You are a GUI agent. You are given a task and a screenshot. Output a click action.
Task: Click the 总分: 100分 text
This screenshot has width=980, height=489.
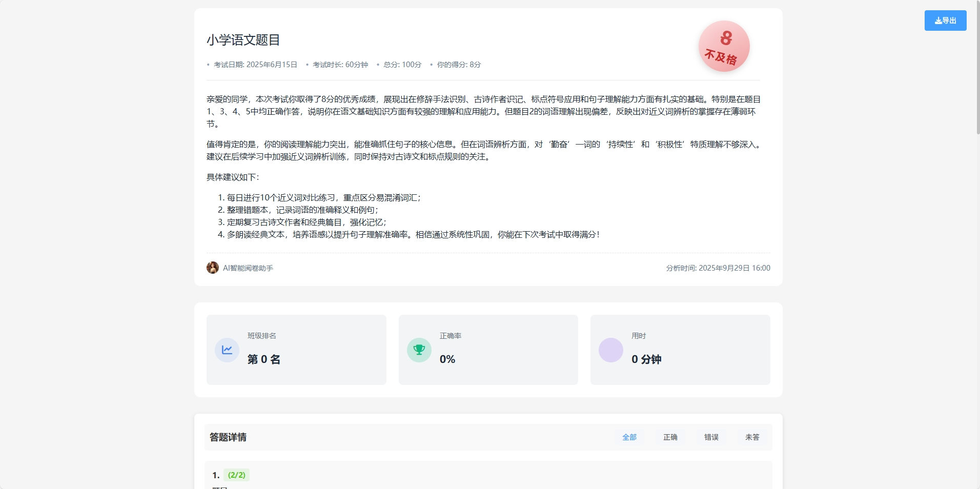pos(402,65)
